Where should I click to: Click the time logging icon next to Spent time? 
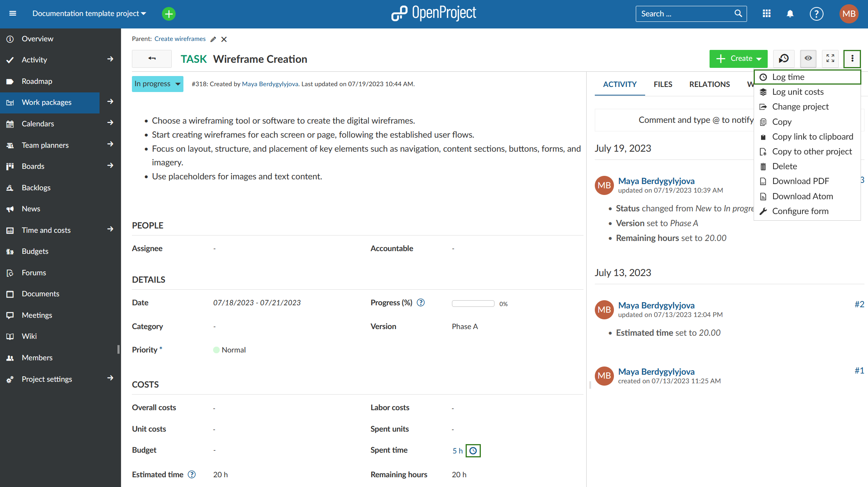pos(473,450)
